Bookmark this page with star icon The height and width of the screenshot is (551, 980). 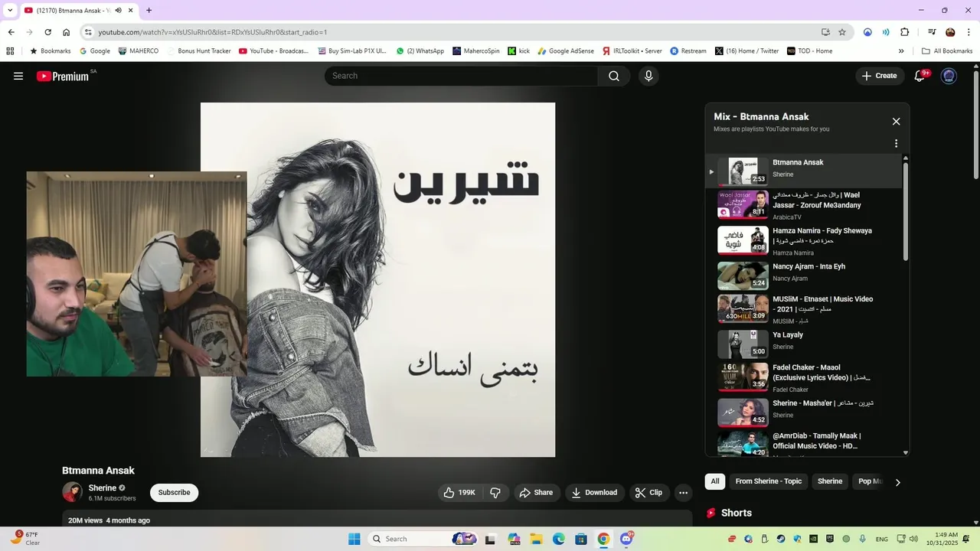click(x=842, y=32)
